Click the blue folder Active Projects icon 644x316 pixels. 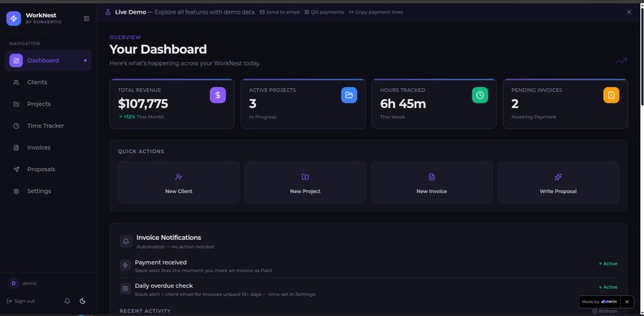(x=349, y=95)
